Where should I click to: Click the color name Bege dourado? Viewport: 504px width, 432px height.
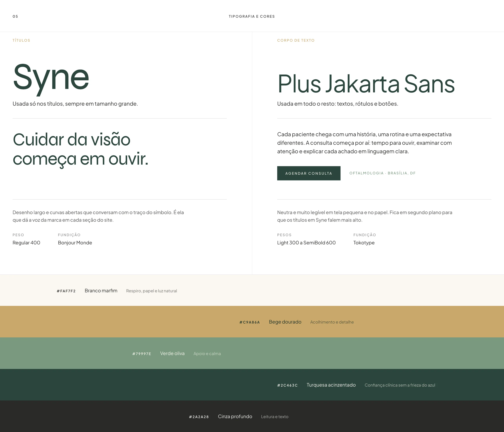coord(285,322)
